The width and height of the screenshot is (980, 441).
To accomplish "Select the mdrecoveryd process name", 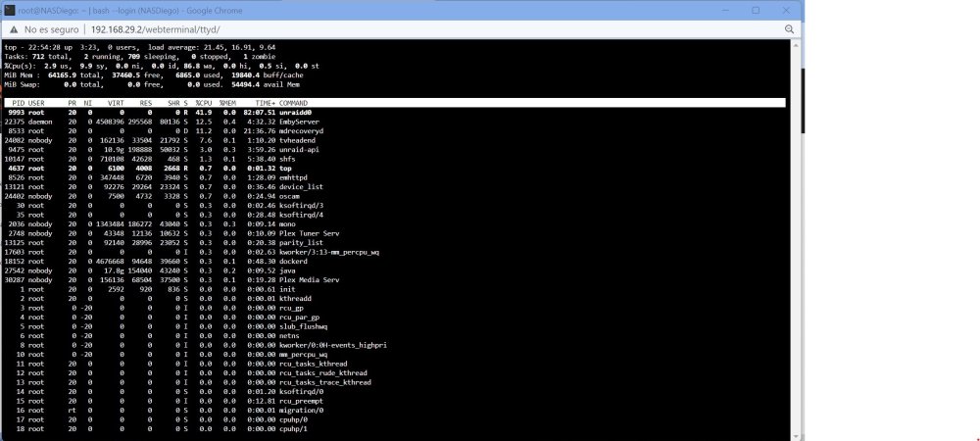I will [301, 131].
